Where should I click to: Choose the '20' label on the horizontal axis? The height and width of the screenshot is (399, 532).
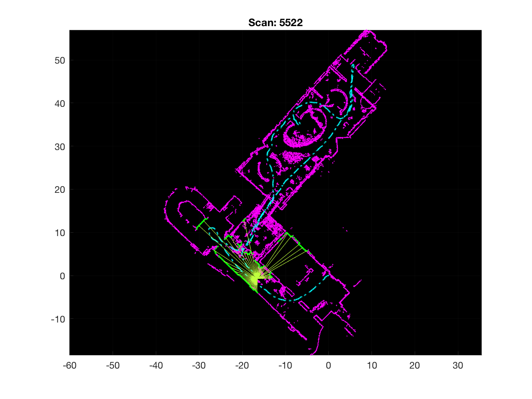[415, 365]
